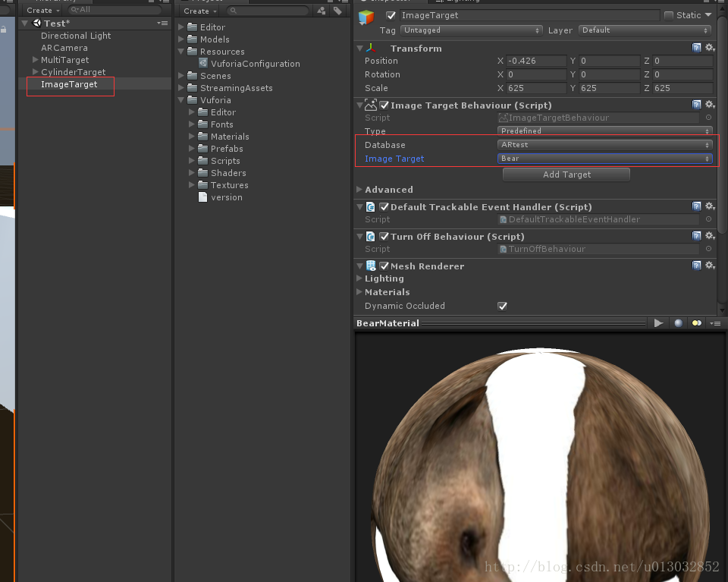The height and width of the screenshot is (582, 728).
Task: Toggle the Static checkbox for ImageTarget
Action: (670, 14)
